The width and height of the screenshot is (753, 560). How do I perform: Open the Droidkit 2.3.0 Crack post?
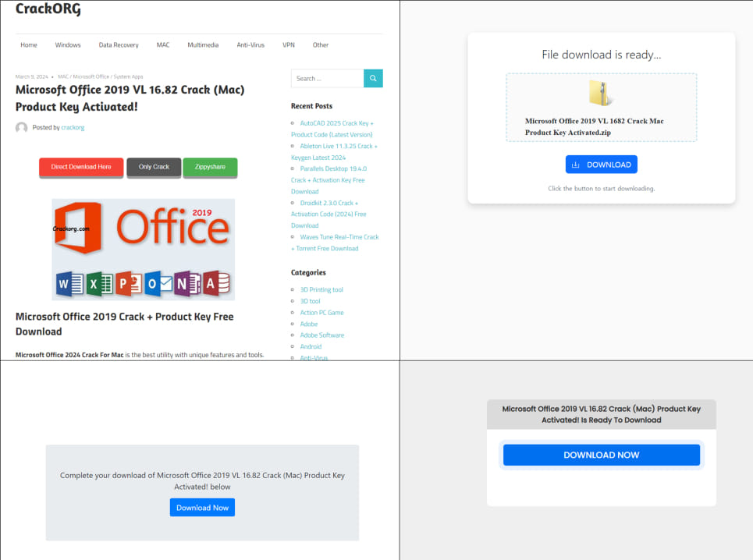coord(329,214)
